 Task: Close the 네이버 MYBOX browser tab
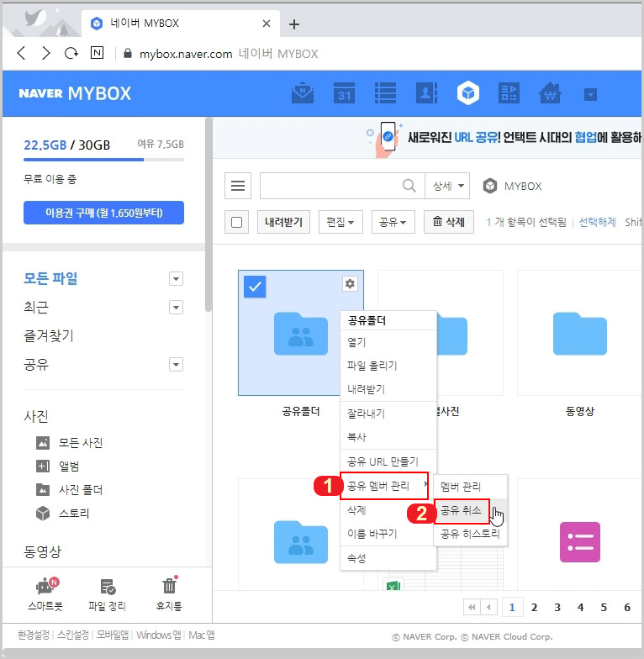tap(266, 24)
